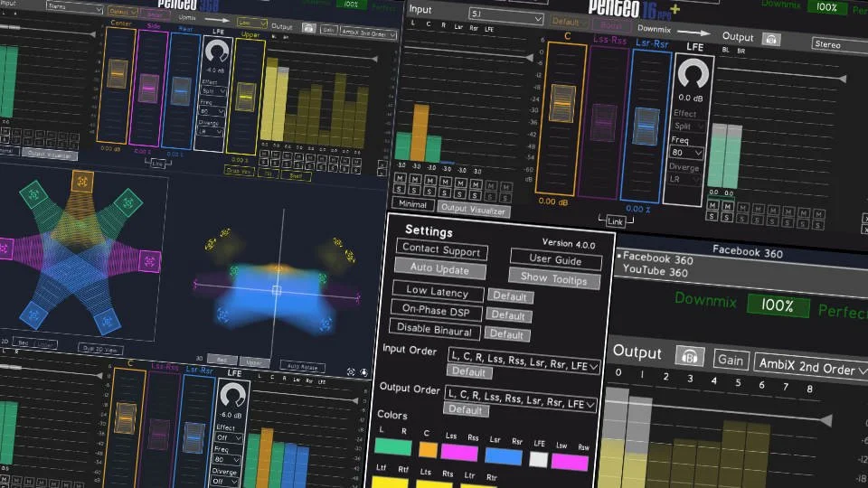868x488 pixels.
Task: Click the Gain button beside AmbiX 2nd Order
Action: [731, 360]
